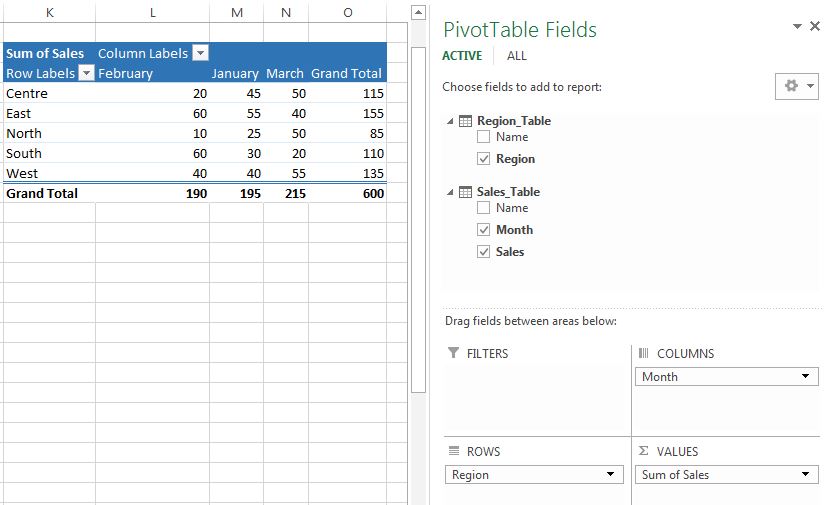Click the vertical scrollbar of the worksheet
This screenshot has height=505, width=831.
(419, 220)
